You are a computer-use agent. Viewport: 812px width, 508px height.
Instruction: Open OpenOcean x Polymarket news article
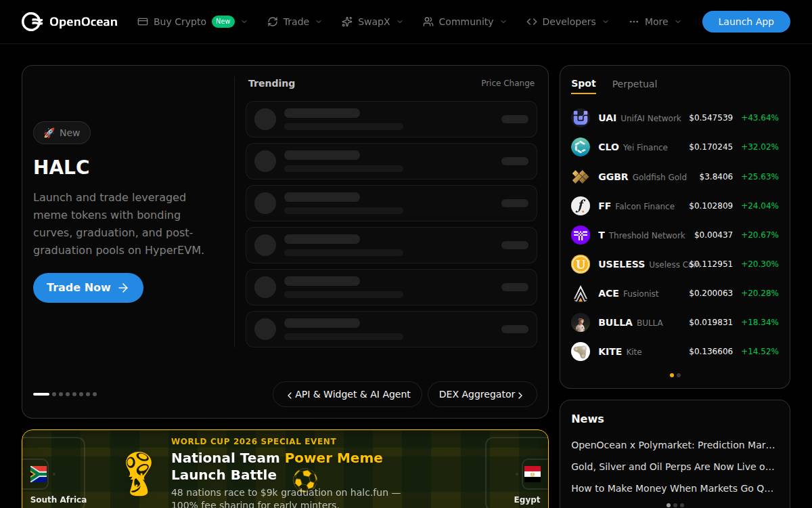tap(673, 445)
